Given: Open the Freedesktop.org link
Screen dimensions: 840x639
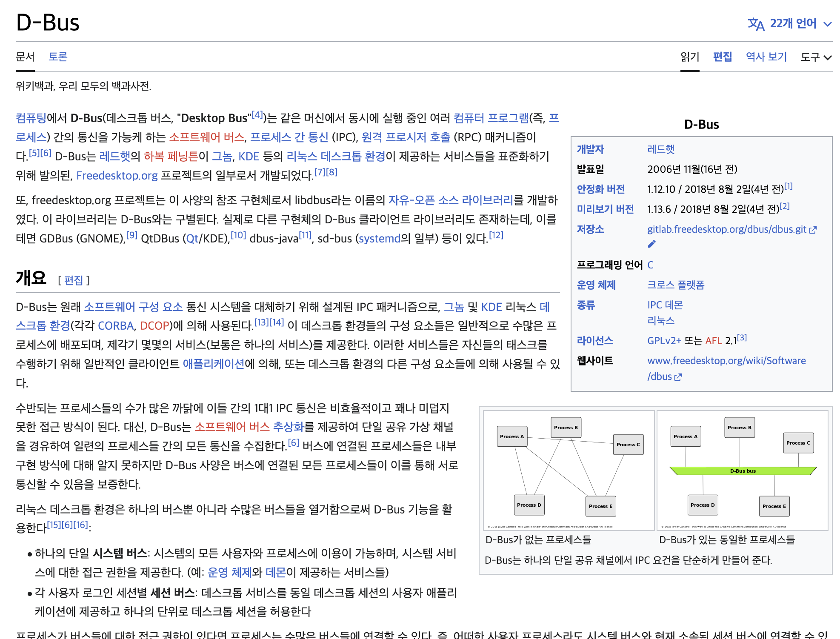Looking at the screenshot, I should [117, 175].
